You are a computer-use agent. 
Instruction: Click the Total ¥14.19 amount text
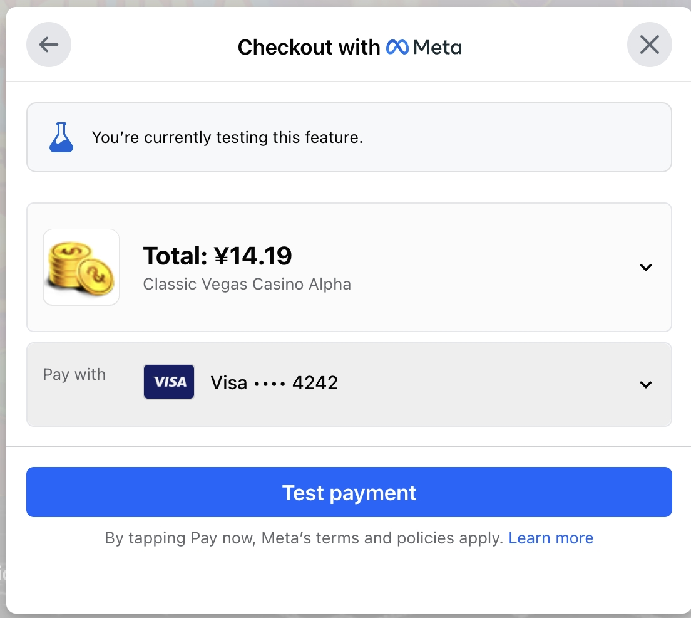click(217, 255)
